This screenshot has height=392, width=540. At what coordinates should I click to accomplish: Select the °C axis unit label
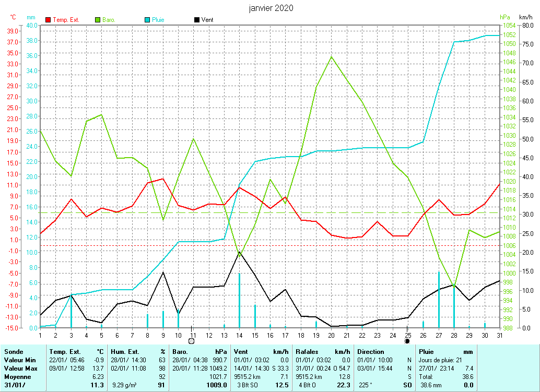coord(13,17)
